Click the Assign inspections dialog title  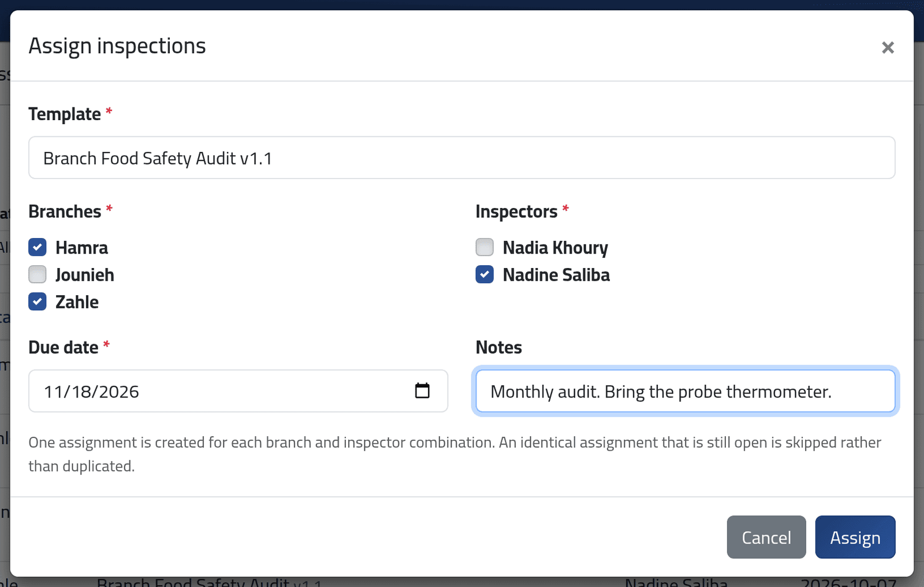pos(117,46)
